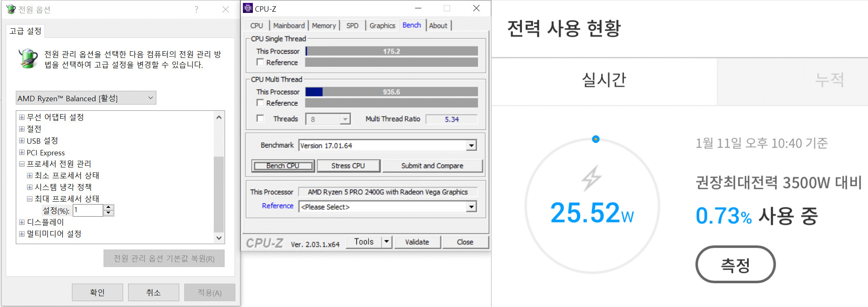The width and height of the screenshot is (868, 307).
Task: Click the Close button in CPU-Z
Action: 465,242
